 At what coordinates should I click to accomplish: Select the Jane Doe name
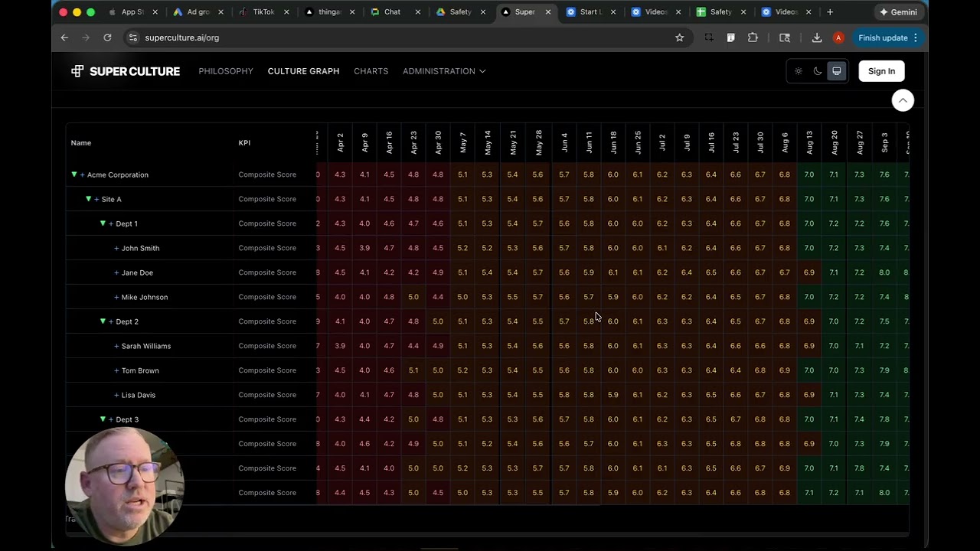click(137, 272)
